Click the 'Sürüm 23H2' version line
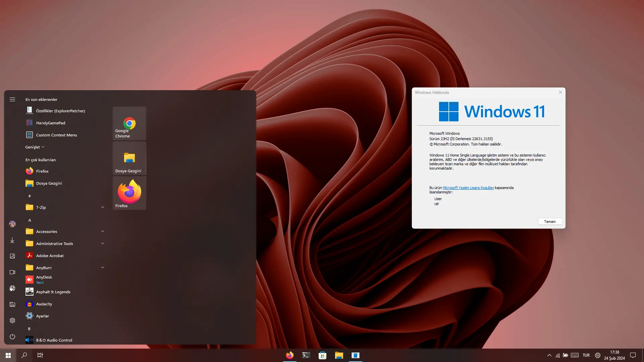This screenshot has width=644, height=362. click(461, 139)
